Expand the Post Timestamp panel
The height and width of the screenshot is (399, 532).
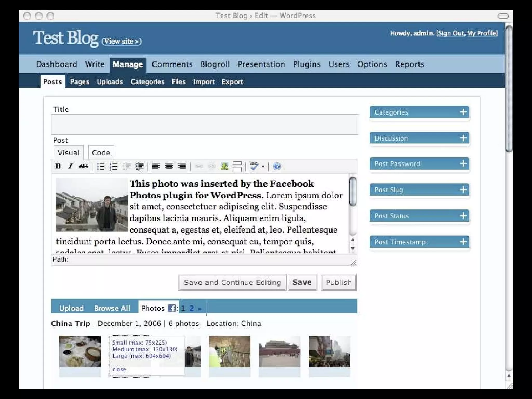[x=463, y=242]
